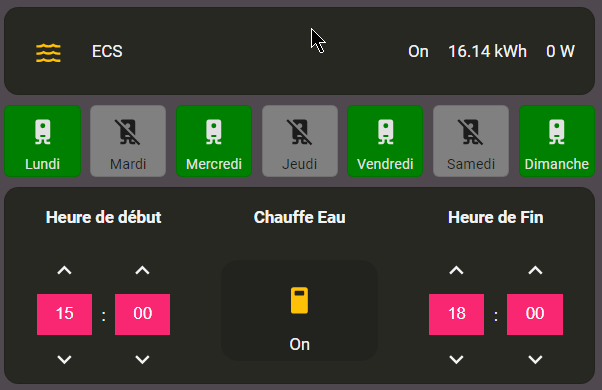Increase the end hour with up chevron
This screenshot has width=602, height=390.
point(456,270)
